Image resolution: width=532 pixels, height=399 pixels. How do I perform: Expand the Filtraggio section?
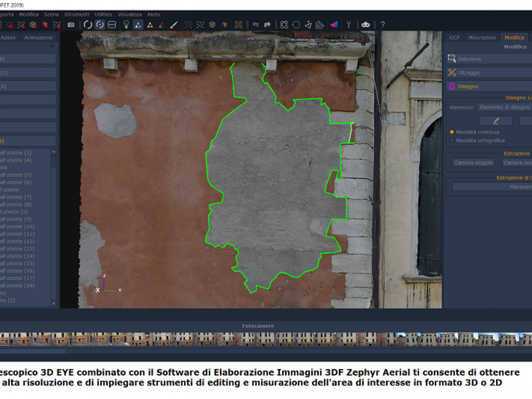coord(489,72)
